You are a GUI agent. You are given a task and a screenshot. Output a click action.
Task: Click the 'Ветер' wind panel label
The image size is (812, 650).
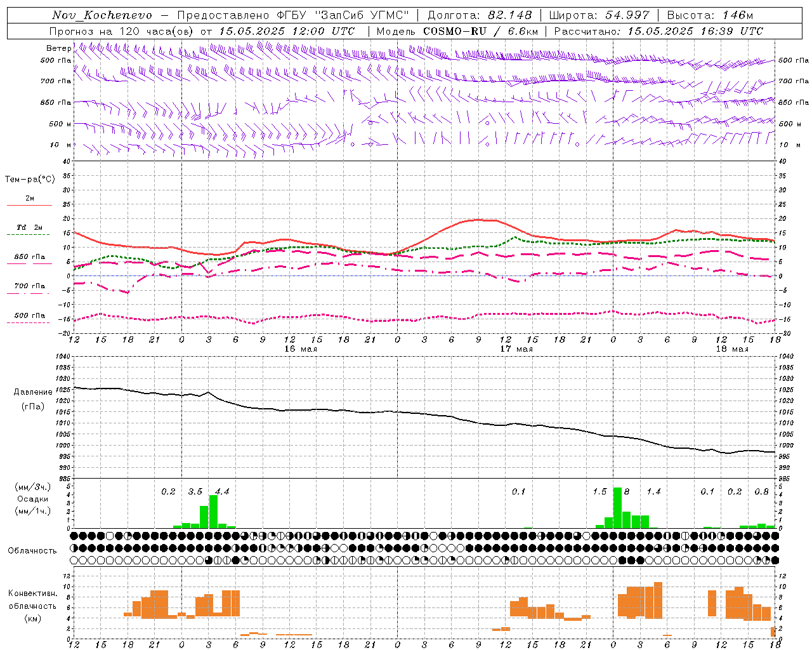point(58,48)
